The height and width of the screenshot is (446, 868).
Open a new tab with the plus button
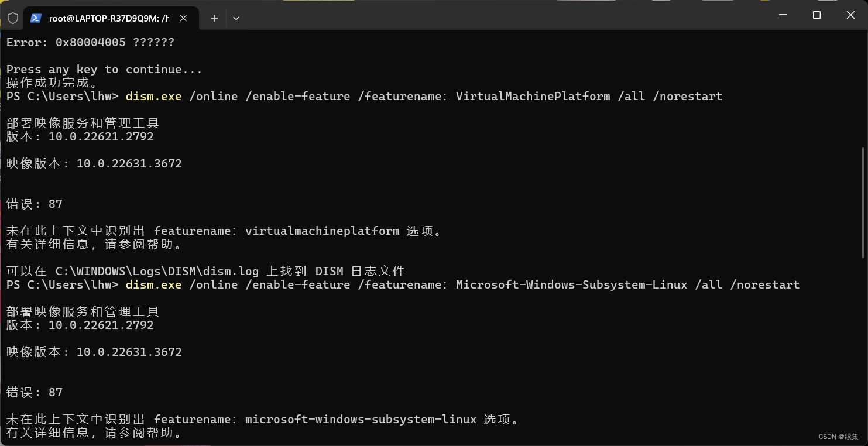(x=214, y=18)
